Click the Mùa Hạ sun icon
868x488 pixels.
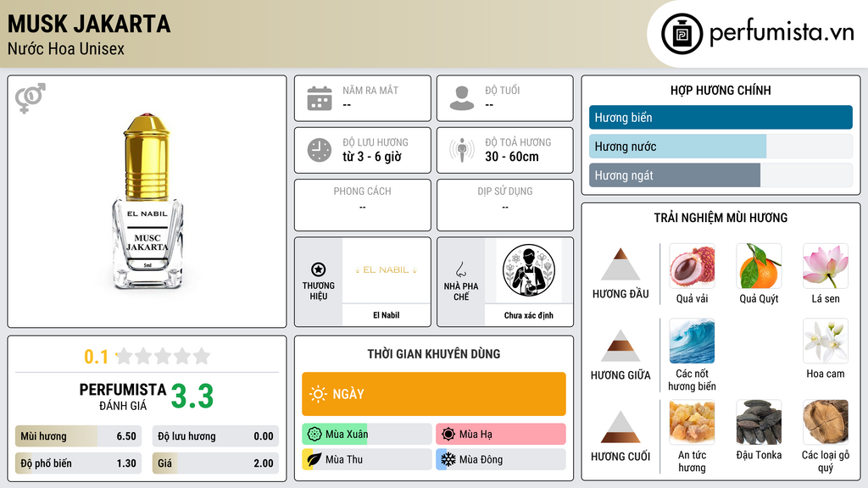[x=448, y=435]
